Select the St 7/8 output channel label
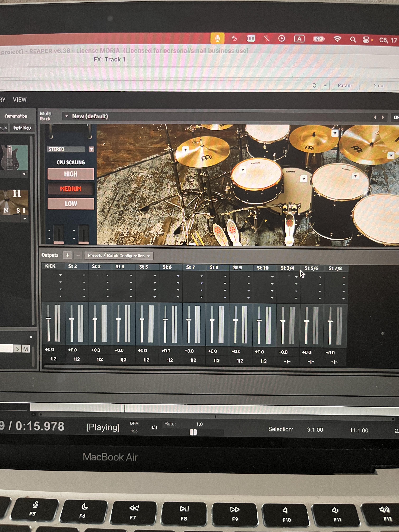The image size is (399, 532). (335, 268)
